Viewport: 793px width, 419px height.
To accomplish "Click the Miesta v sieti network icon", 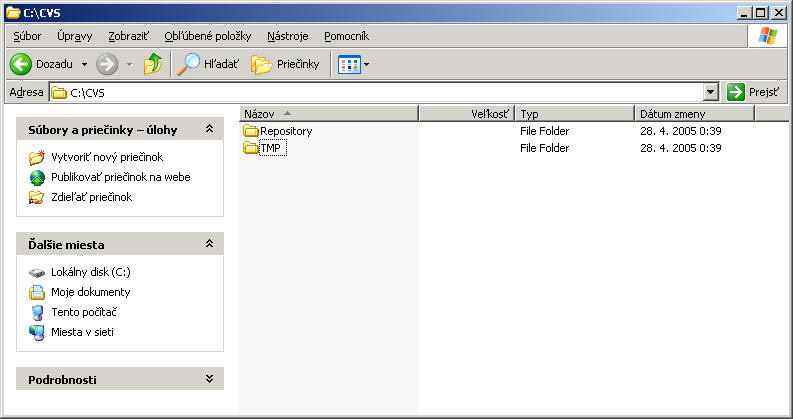I will (37, 332).
